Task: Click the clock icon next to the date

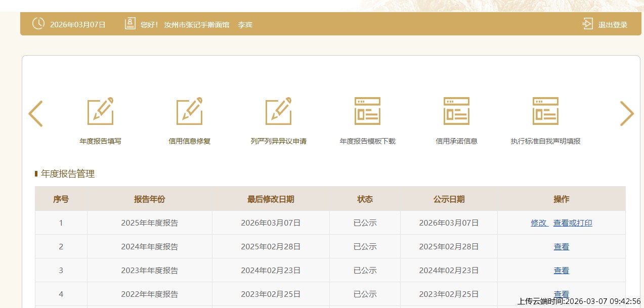Action: [38, 24]
